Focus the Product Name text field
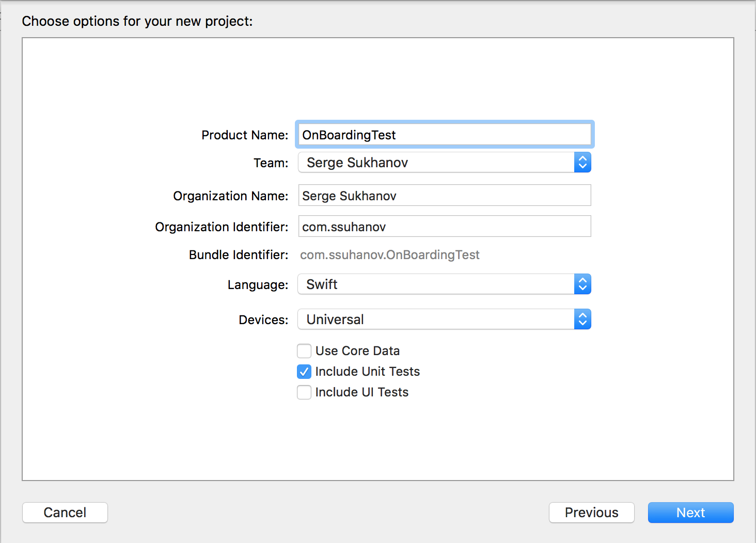The width and height of the screenshot is (756, 543). coord(444,135)
